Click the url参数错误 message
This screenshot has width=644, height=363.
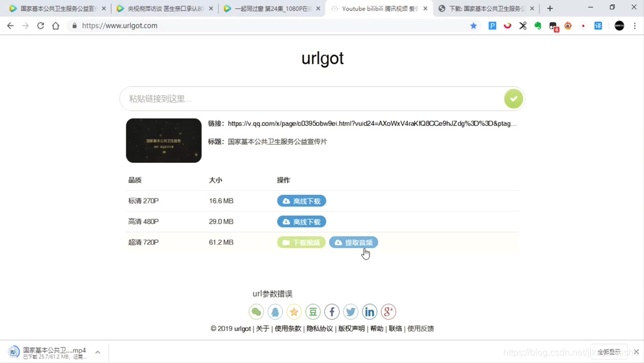click(x=272, y=293)
